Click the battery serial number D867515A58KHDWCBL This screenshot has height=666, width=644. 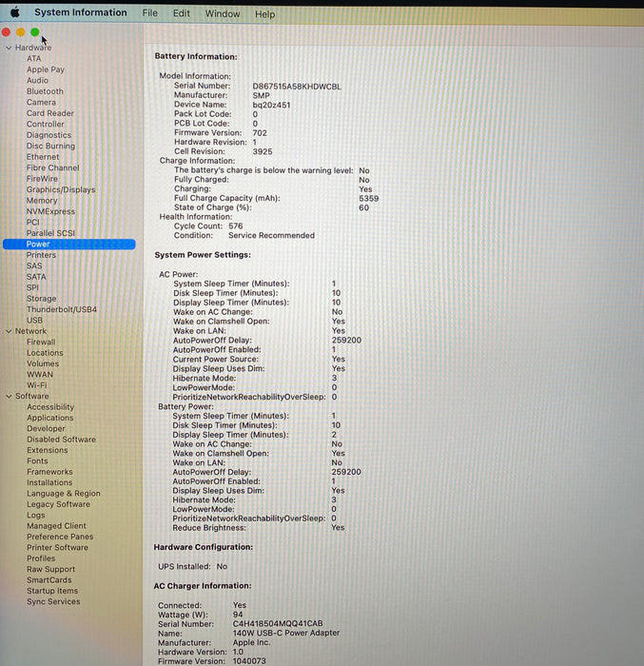click(297, 87)
